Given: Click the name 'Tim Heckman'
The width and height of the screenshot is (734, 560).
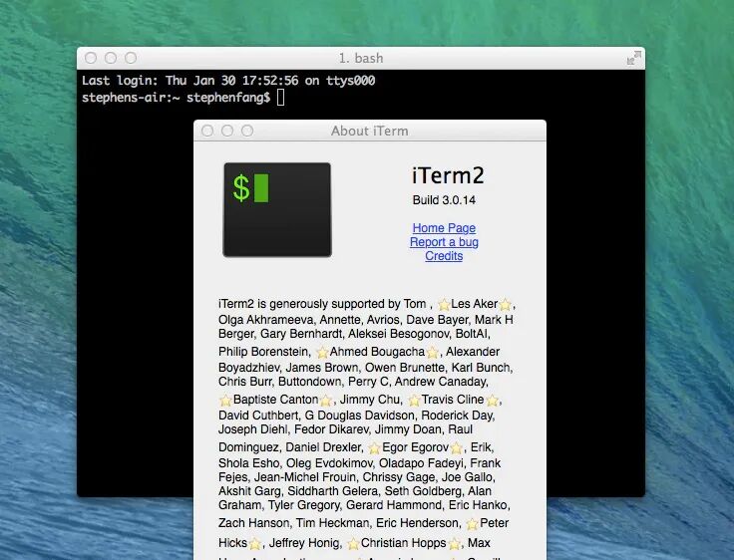Looking at the screenshot, I should 332,523.
